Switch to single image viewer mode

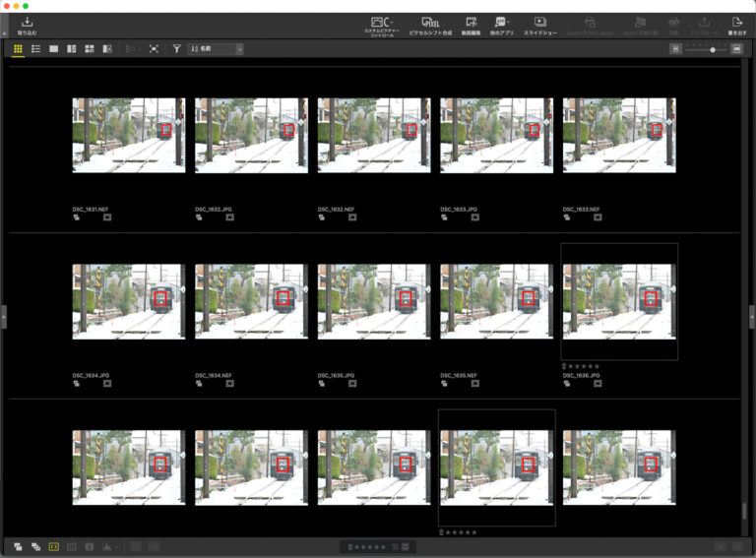click(x=53, y=48)
